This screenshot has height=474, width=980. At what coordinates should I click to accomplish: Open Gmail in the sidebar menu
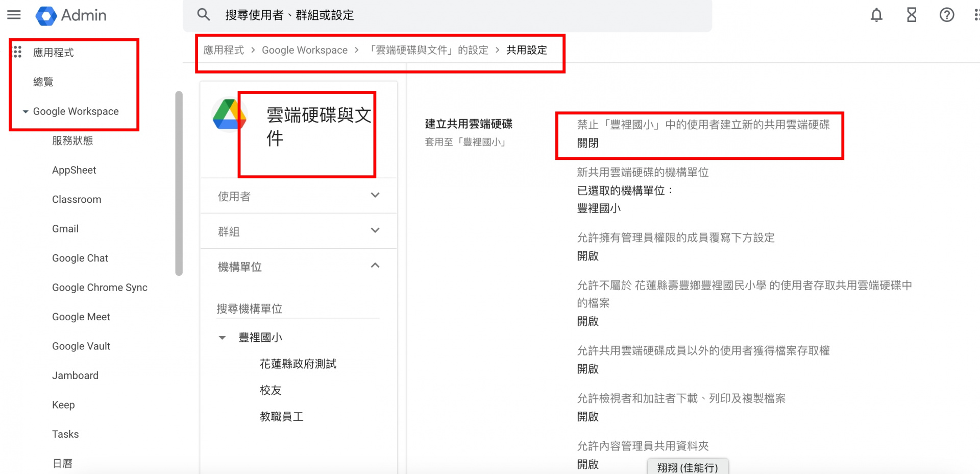click(65, 229)
